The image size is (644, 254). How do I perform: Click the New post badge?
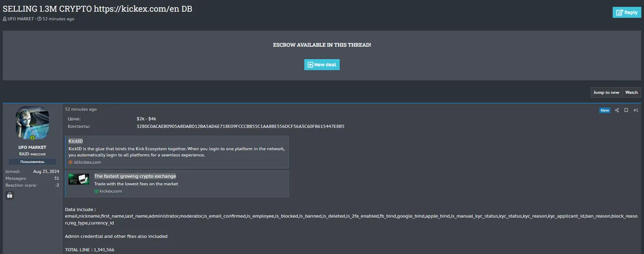605,110
